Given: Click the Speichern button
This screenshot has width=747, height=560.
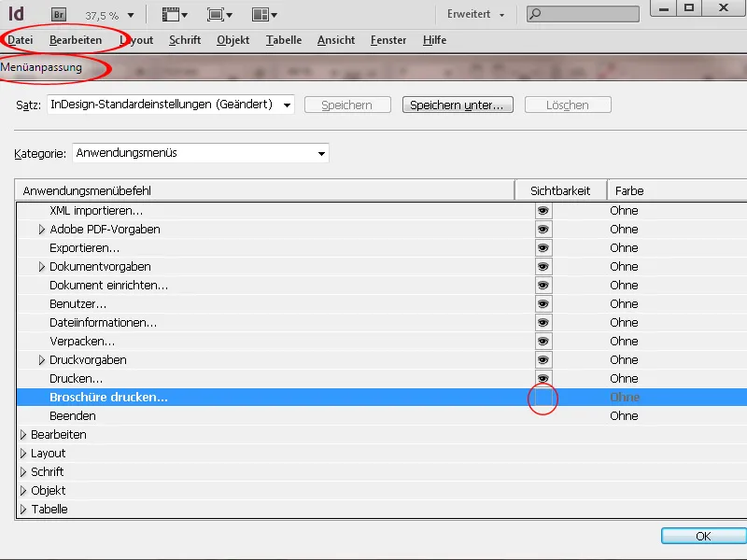Looking at the screenshot, I should pos(347,105).
